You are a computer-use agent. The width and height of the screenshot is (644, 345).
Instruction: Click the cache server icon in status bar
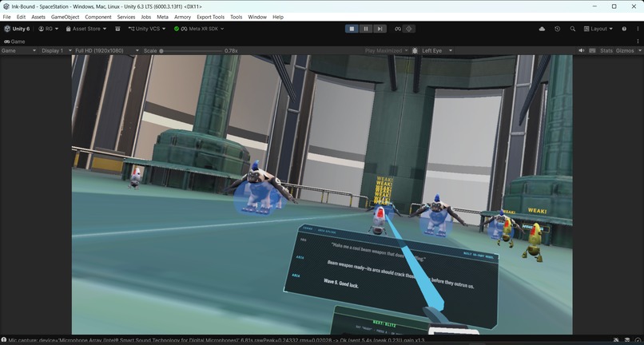tap(627, 340)
